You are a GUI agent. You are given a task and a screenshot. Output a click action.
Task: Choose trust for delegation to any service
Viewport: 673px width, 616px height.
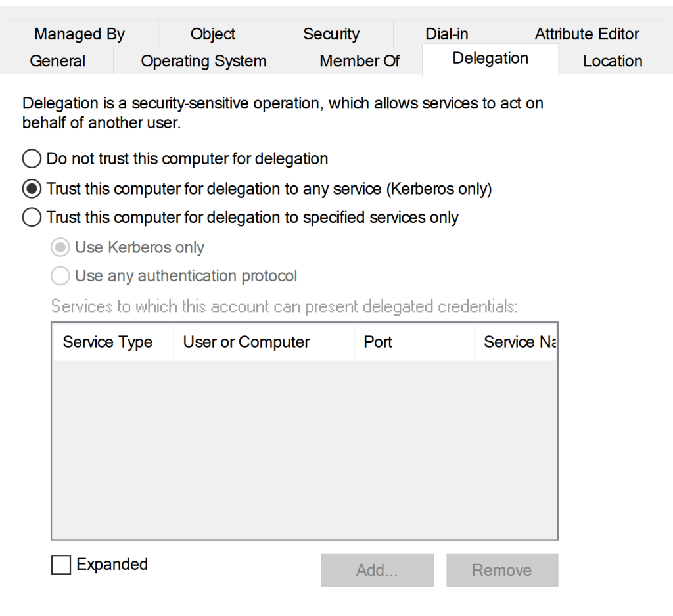pos(32,189)
